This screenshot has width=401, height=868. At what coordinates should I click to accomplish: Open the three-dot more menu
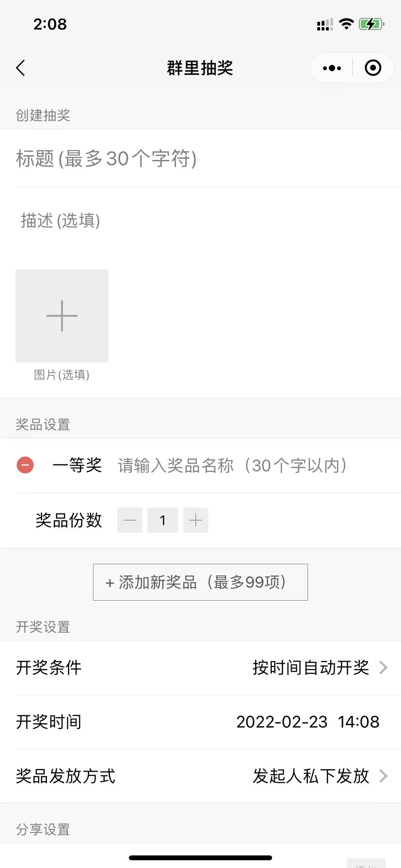(x=332, y=68)
